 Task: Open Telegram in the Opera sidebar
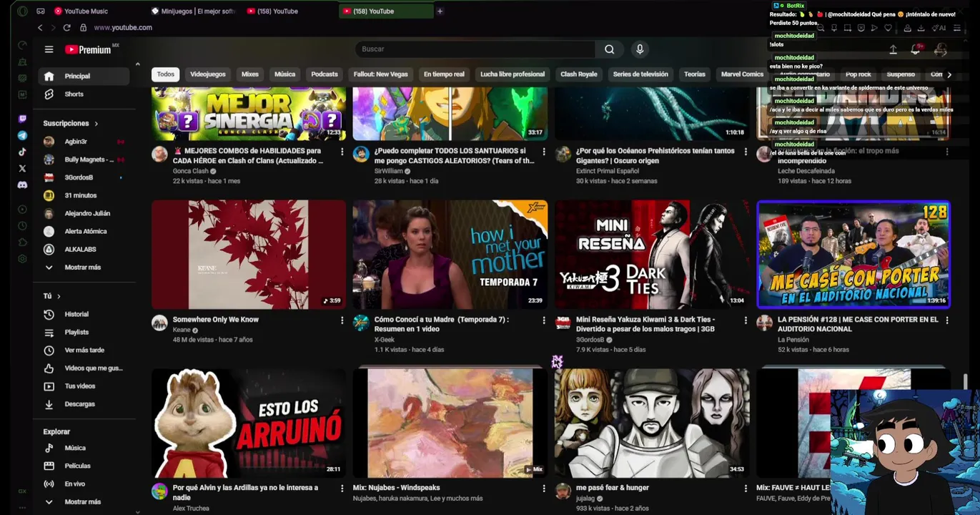22,135
